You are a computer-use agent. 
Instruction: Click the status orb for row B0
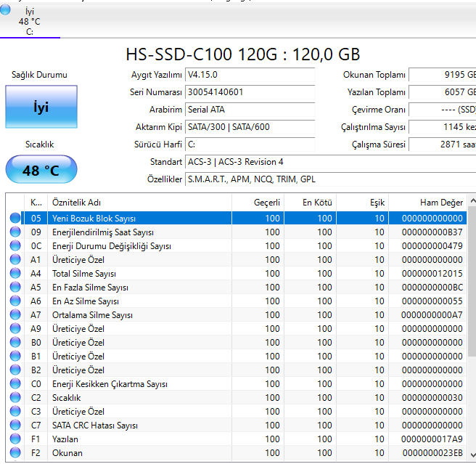pos(15,343)
